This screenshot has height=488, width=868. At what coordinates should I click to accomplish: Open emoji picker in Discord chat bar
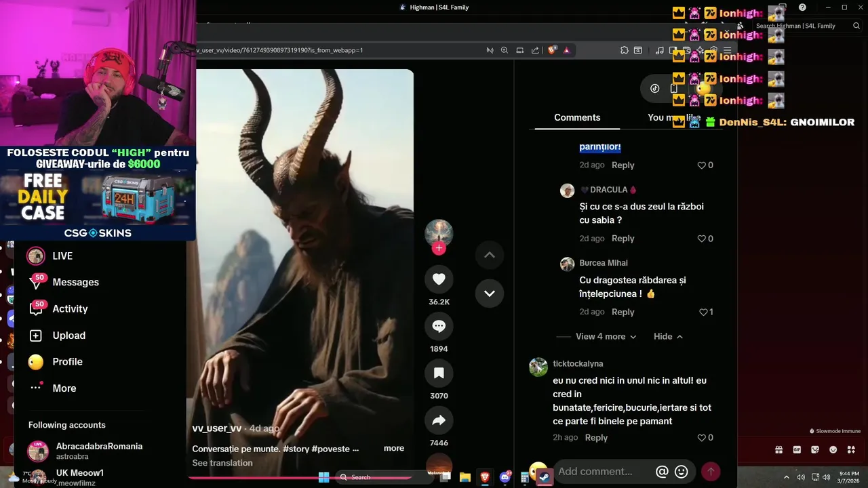tap(833, 449)
